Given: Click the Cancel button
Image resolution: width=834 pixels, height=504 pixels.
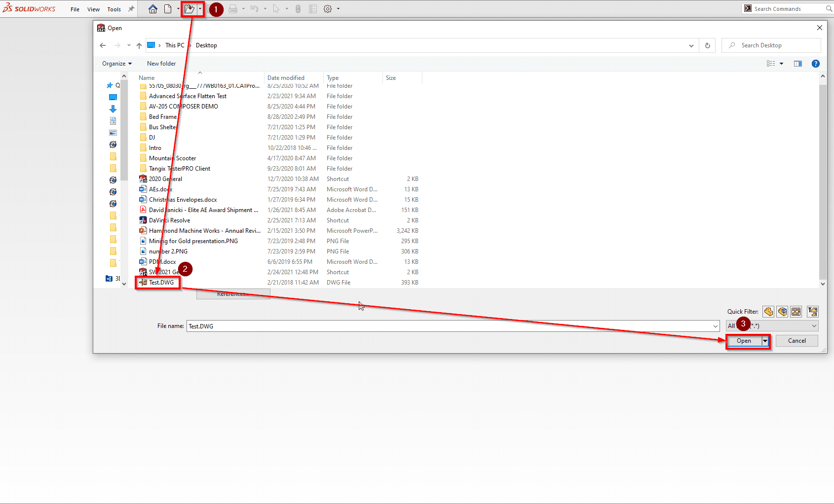Looking at the screenshot, I should point(796,341).
